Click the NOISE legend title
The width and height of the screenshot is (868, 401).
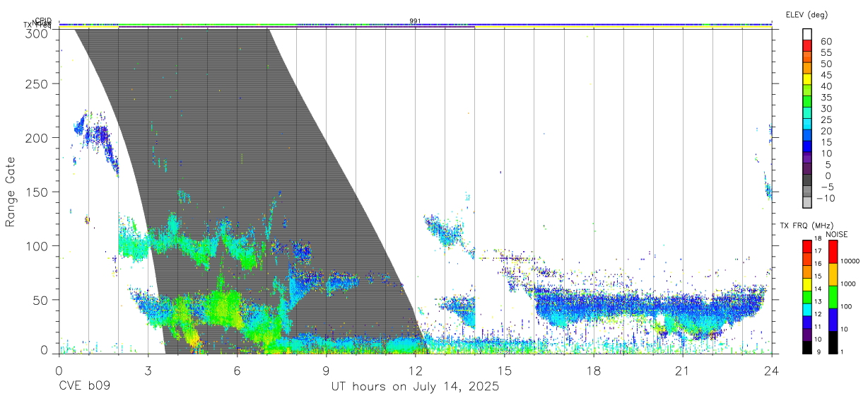click(837, 234)
